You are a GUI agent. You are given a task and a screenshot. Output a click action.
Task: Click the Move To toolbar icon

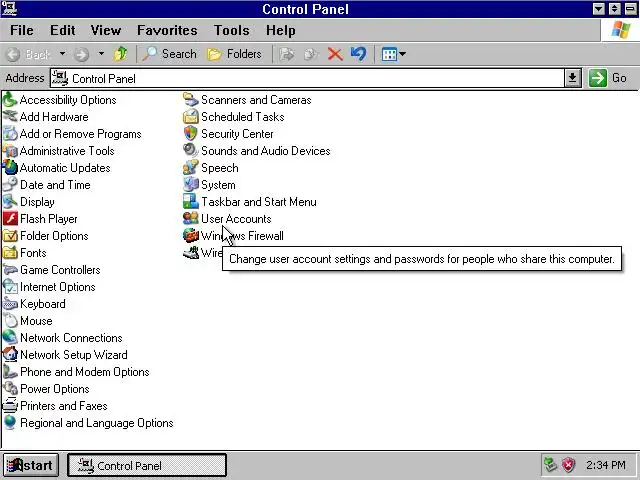(287, 54)
